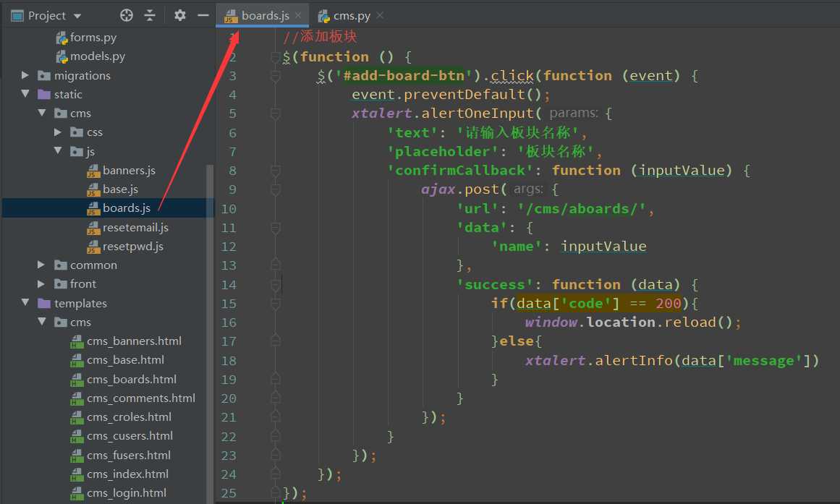840x504 pixels.
Task: Select resetpwd.js file
Action: click(x=133, y=247)
